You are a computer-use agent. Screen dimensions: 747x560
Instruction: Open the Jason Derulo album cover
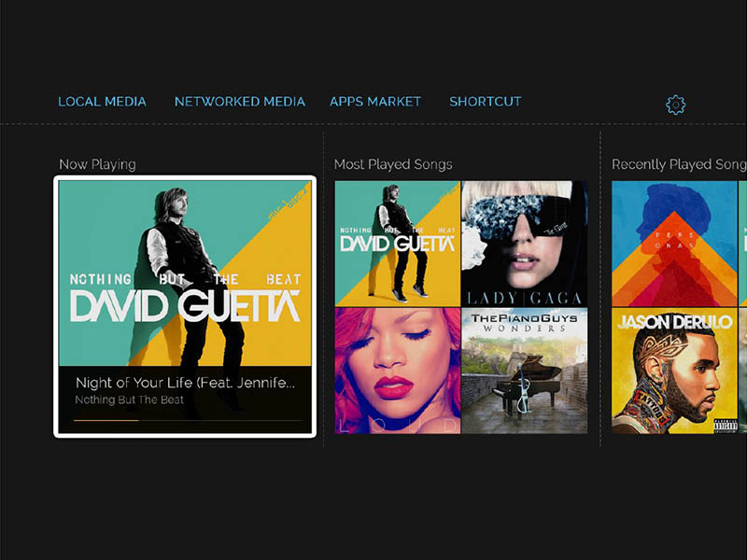[674, 371]
